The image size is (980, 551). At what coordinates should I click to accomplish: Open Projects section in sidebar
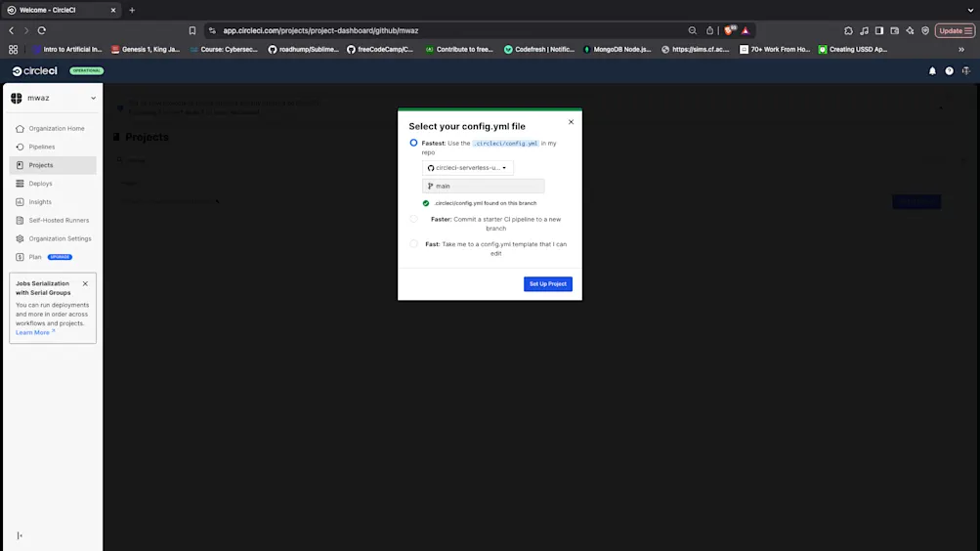point(53,165)
